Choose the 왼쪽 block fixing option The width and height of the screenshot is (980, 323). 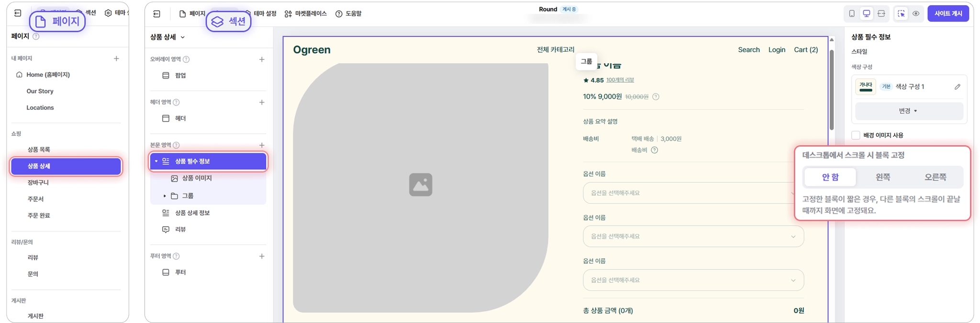pyautogui.click(x=883, y=177)
